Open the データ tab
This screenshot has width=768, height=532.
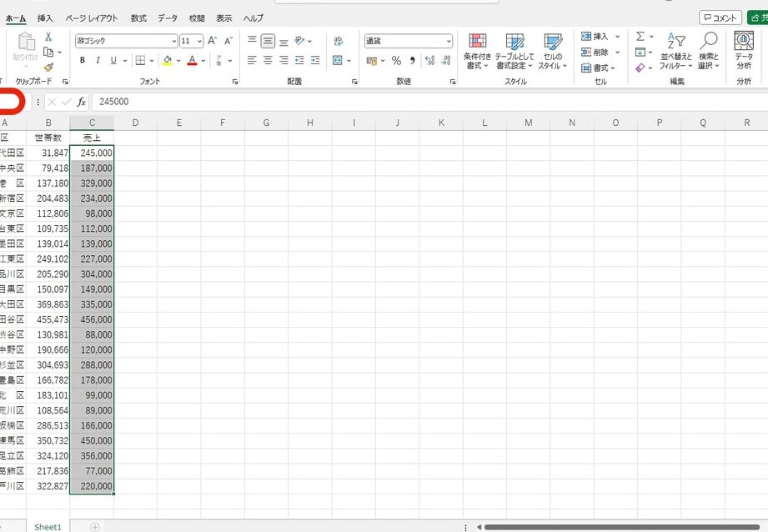point(168,18)
